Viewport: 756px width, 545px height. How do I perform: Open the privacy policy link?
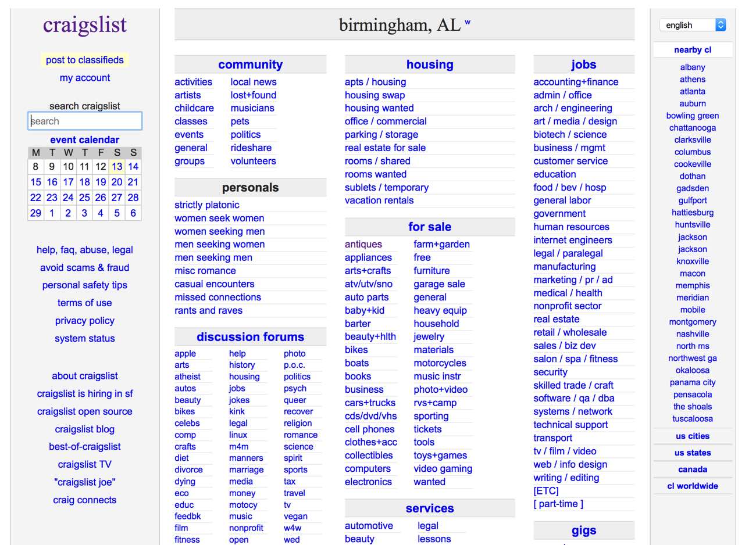tap(85, 321)
